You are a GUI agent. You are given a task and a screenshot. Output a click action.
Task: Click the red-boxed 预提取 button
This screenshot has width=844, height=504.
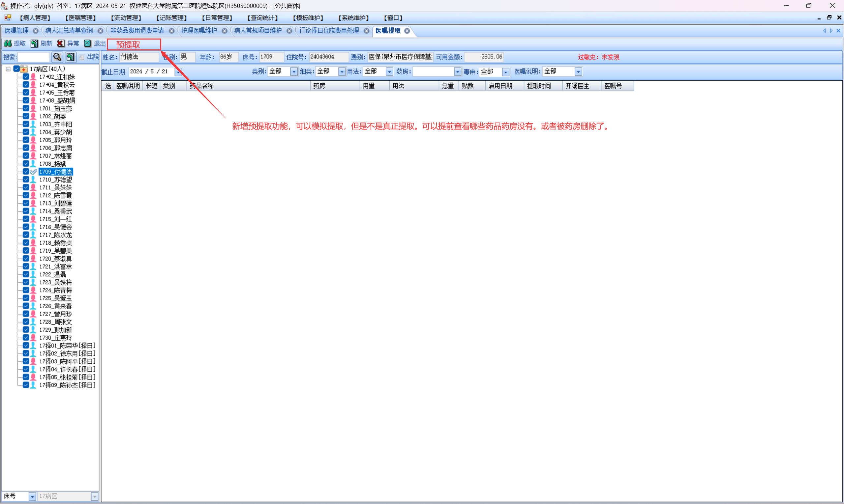pos(134,44)
